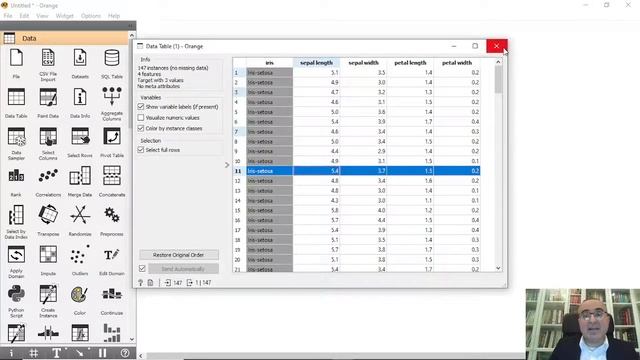The width and height of the screenshot is (640, 360).
Task: Click the Data Table report icon
Action: [150, 282]
